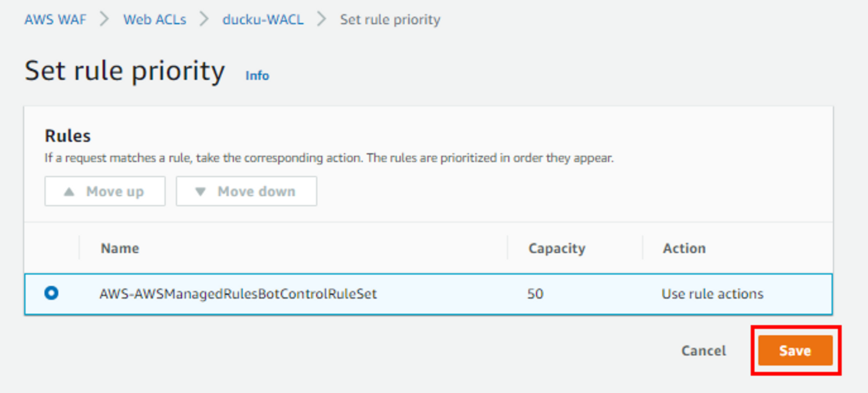868x393 pixels.
Task: Click the chevron right after Web ACLs breadcrumb
Action: [204, 20]
